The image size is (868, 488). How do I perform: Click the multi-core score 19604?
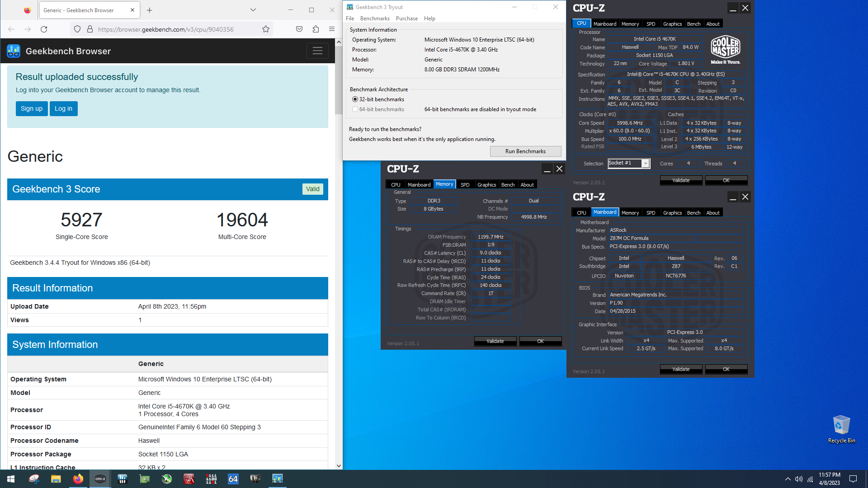pyautogui.click(x=242, y=220)
